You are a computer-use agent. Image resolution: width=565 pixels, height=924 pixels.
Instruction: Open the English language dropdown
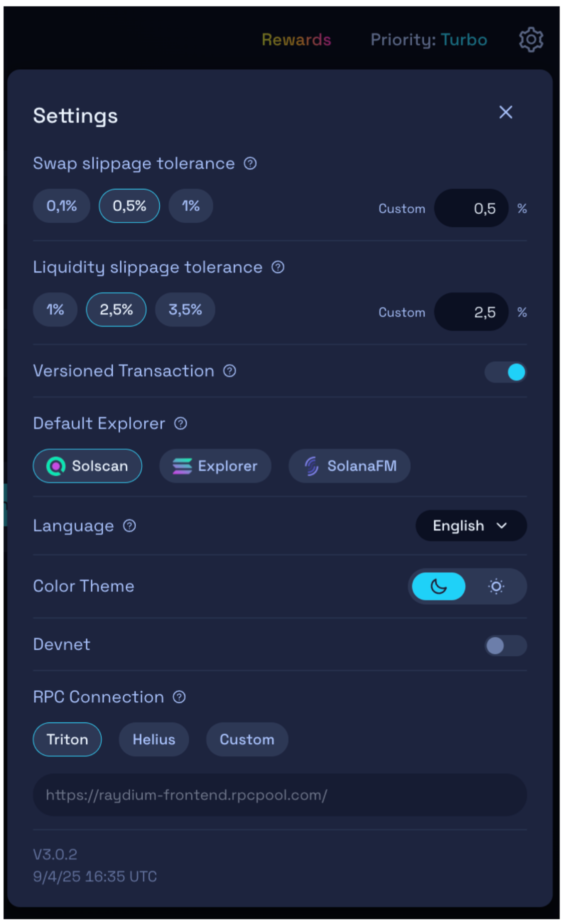coord(471,526)
